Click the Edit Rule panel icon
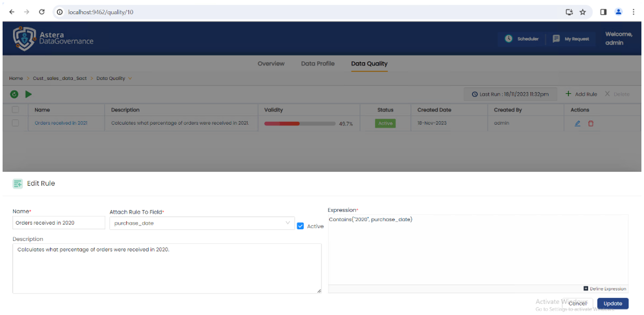The image size is (644, 315). 18,183
